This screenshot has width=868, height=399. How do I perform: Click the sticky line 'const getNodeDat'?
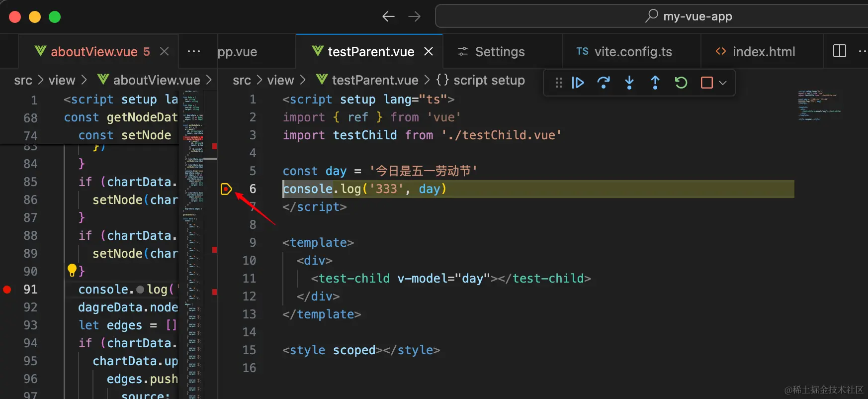pyautogui.click(x=121, y=117)
